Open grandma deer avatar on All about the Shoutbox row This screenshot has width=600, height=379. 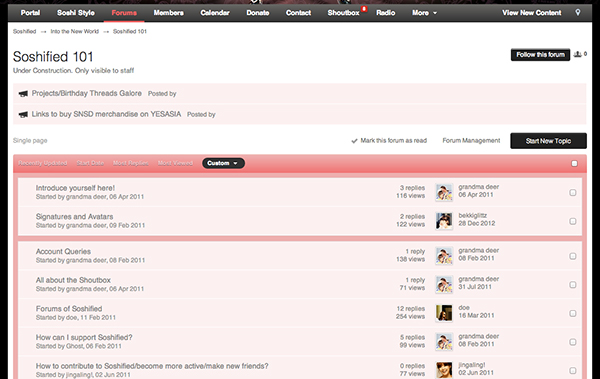(444, 284)
